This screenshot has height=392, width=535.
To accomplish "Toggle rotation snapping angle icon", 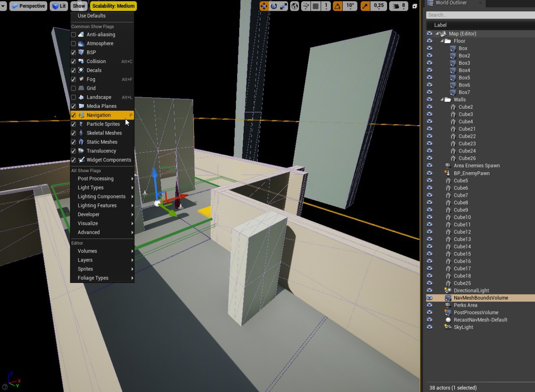I will pyautogui.click(x=338, y=6).
